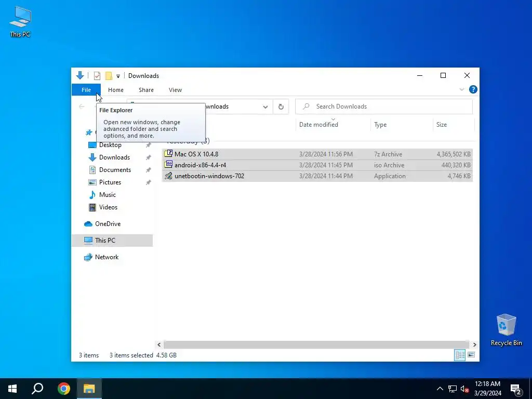
Task: Open taskbar Search
Action: [37, 389]
